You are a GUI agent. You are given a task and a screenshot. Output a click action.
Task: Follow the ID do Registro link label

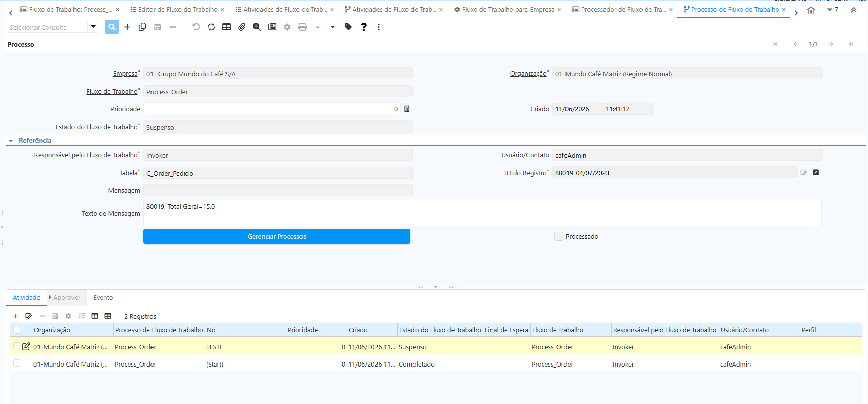pos(525,173)
